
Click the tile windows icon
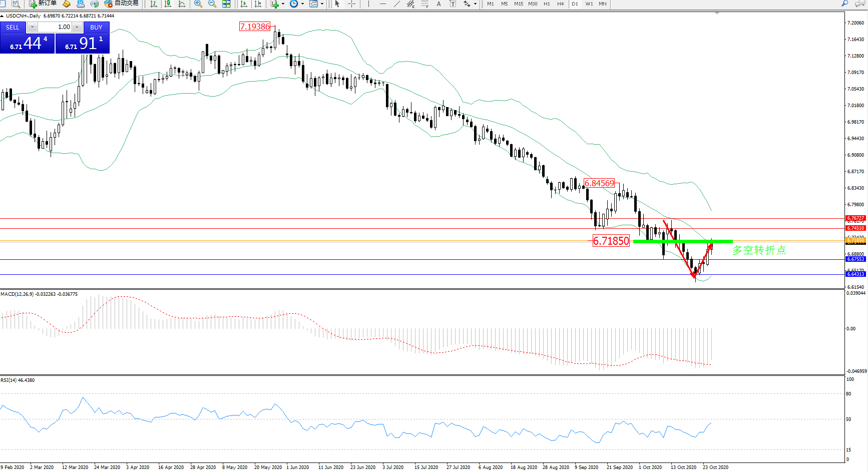click(x=226, y=4)
